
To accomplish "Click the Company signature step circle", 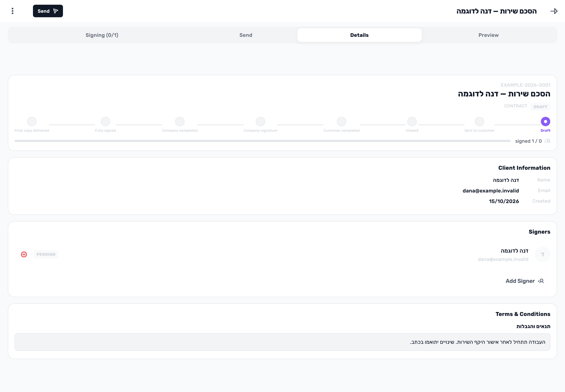I will coord(260,121).
